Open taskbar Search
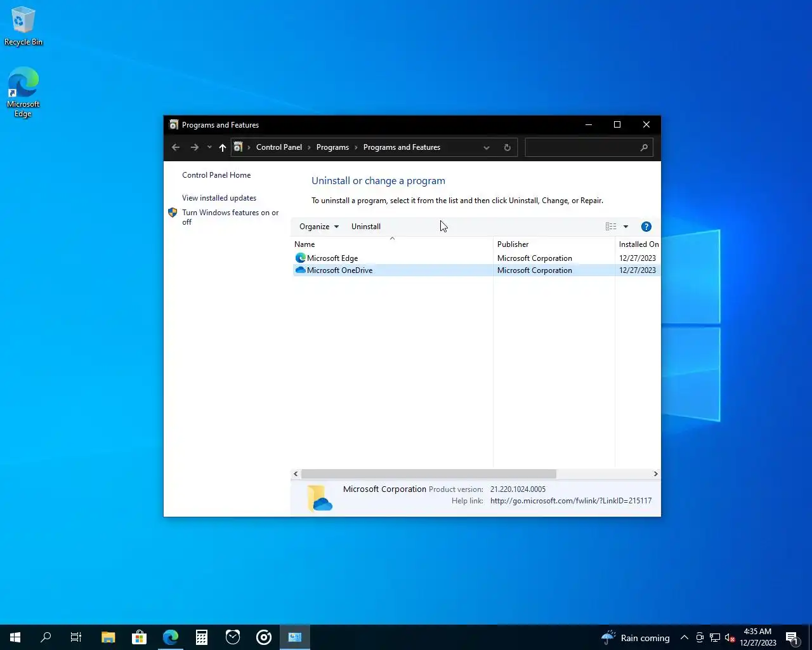The height and width of the screenshot is (650, 812). tap(46, 637)
